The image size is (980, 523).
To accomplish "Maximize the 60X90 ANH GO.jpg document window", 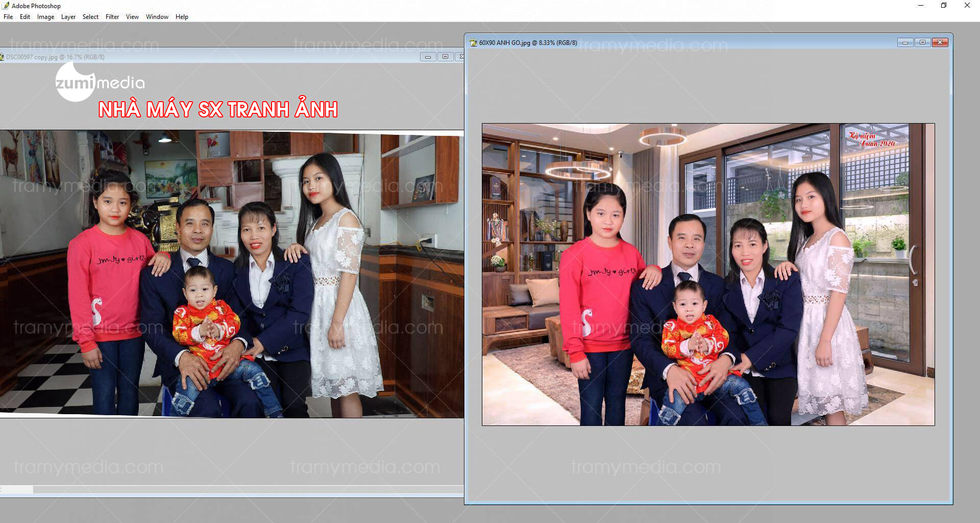I will point(922,42).
